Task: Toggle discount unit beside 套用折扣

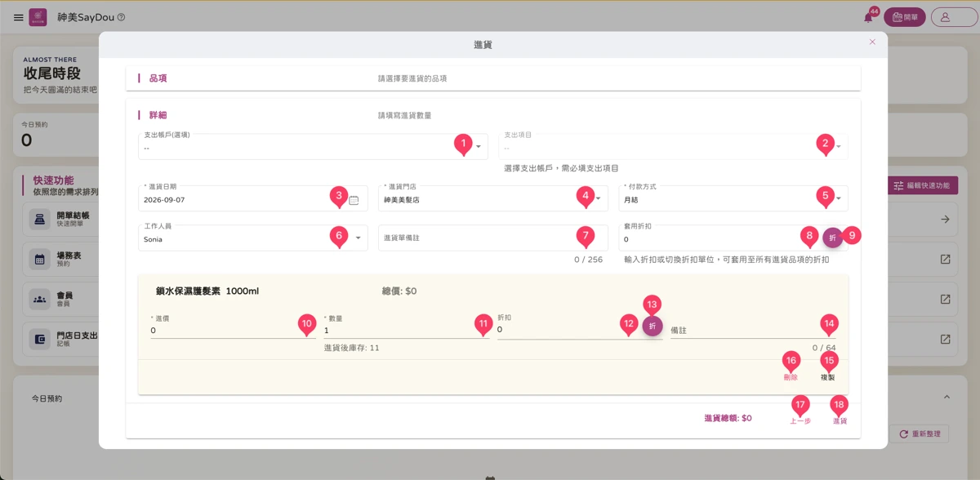Action: (832, 238)
